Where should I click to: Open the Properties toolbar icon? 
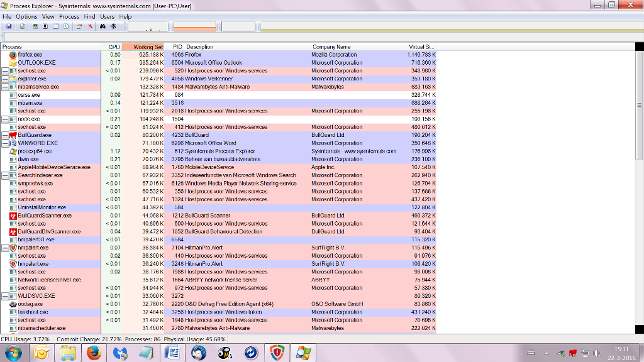point(79,26)
